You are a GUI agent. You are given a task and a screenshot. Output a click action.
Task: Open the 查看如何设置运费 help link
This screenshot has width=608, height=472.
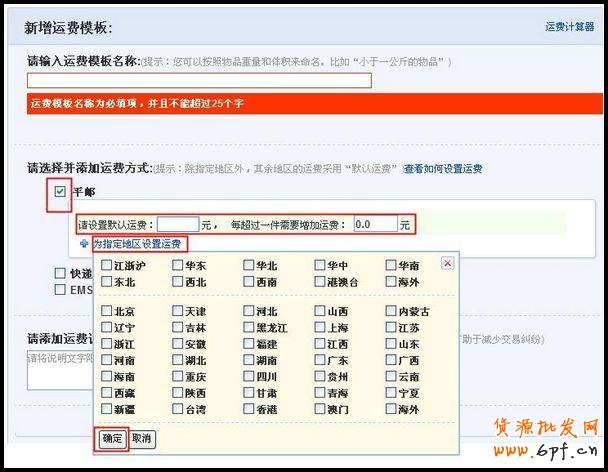point(442,169)
